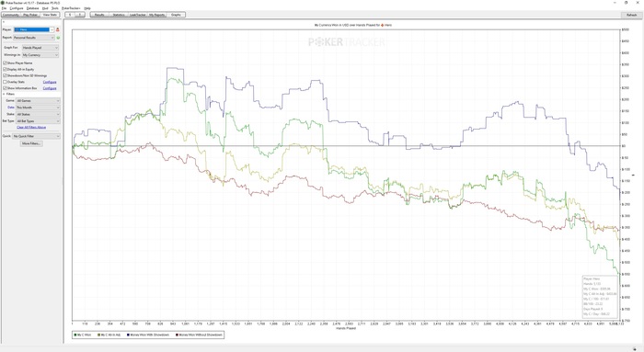Click Configure link next to Overlay Stats
The image size is (644, 352).
50,82
